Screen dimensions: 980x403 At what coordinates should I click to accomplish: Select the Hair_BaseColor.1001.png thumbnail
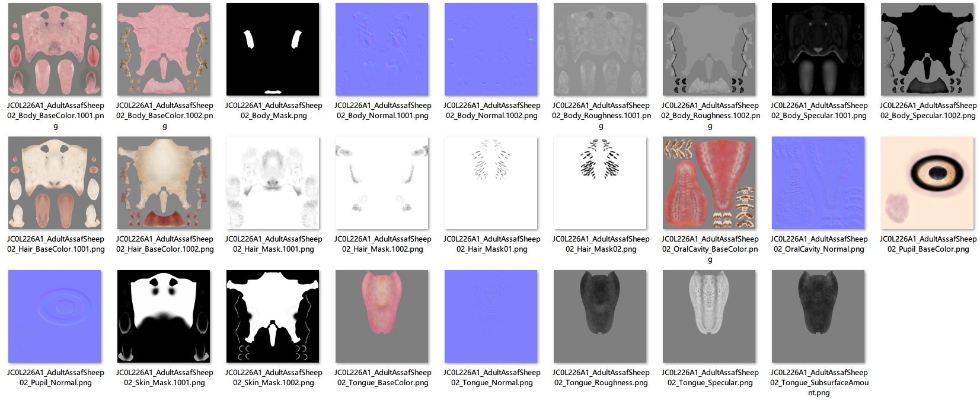[x=55, y=183]
